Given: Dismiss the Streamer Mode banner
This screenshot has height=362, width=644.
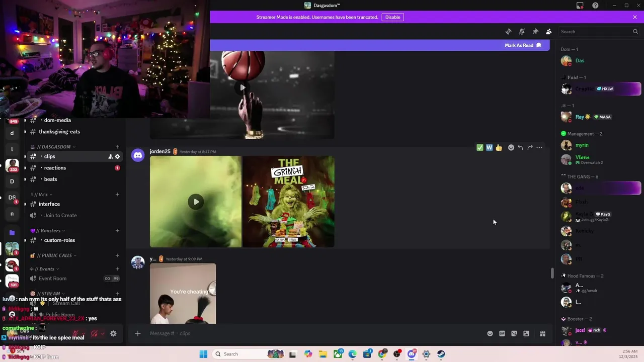Looking at the screenshot, I should (635, 17).
